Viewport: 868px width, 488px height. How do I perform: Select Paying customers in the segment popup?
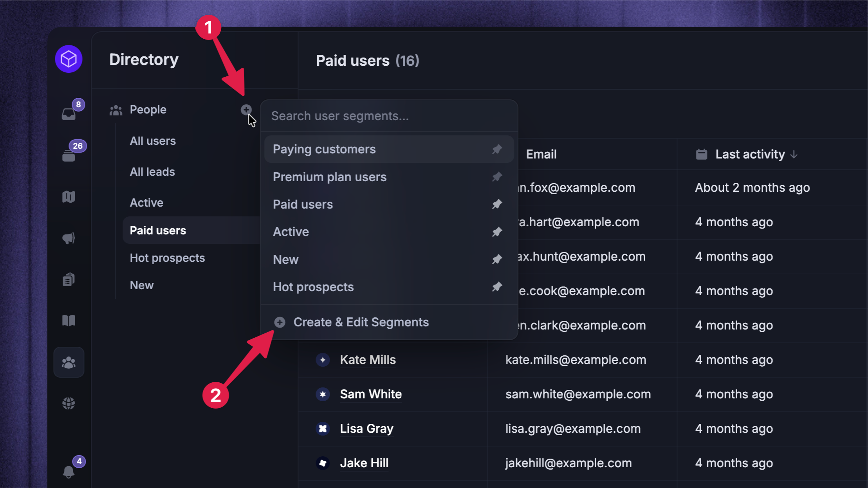[x=389, y=149]
